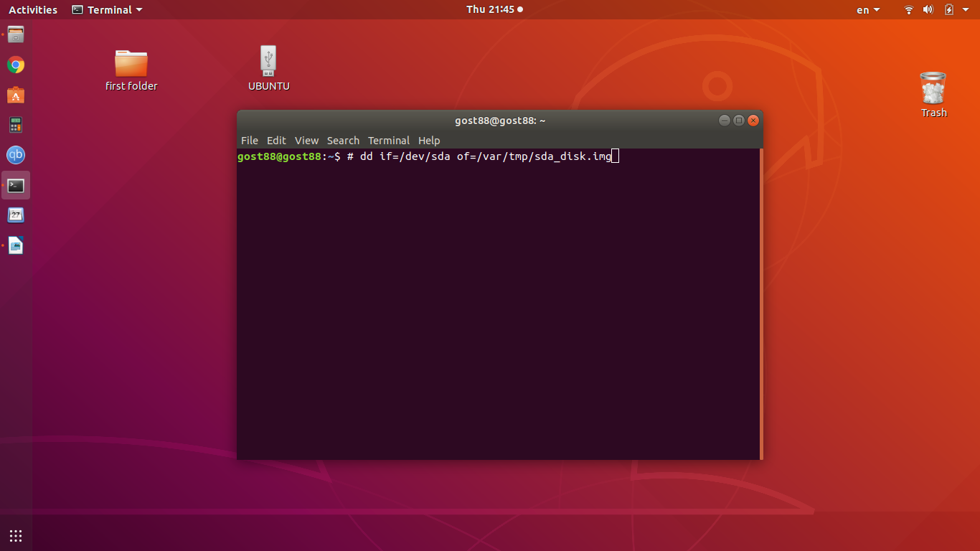This screenshot has height=551, width=980.
Task: Click the Activities button
Action: [33, 10]
